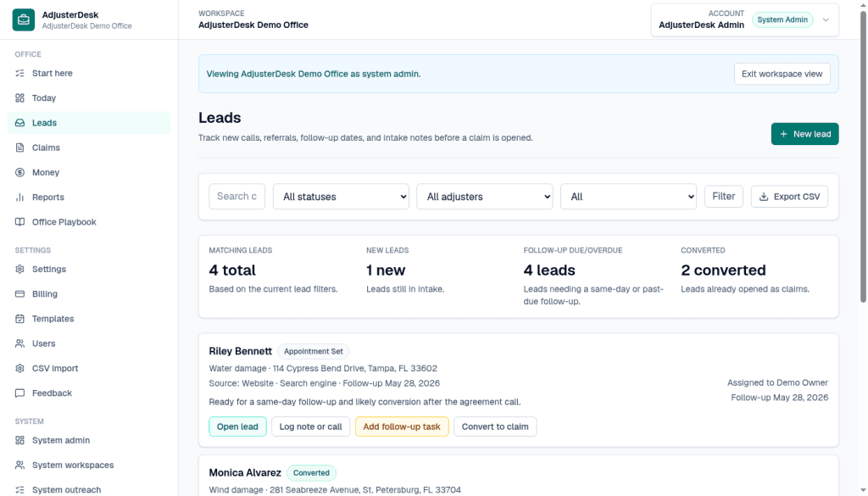Export leads with the Export CSV button
This screenshot has width=868, height=496.
pos(789,197)
